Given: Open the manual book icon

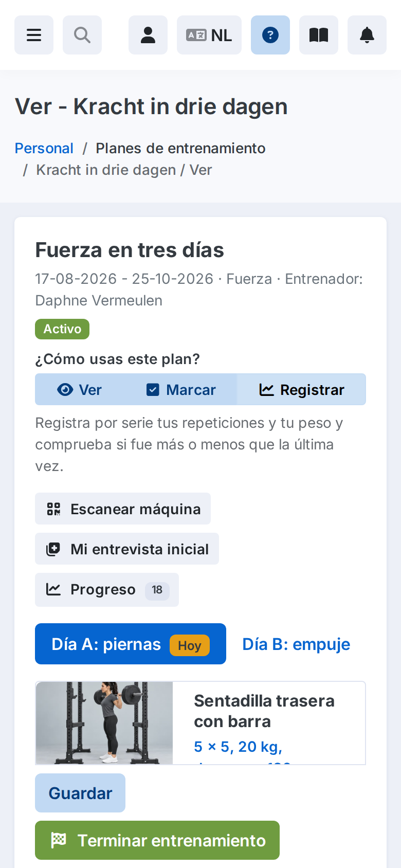Looking at the screenshot, I should click(319, 35).
